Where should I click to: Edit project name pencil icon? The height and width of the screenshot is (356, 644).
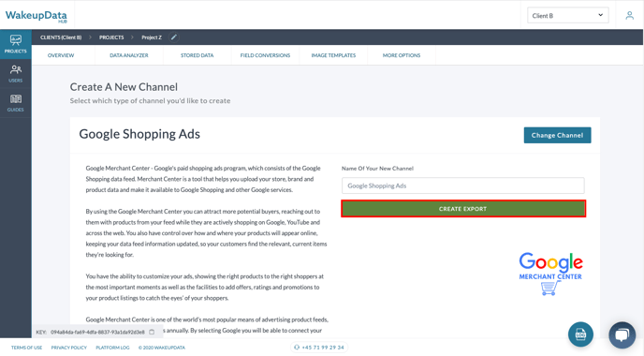pyautogui.click(x=174, y=37)
